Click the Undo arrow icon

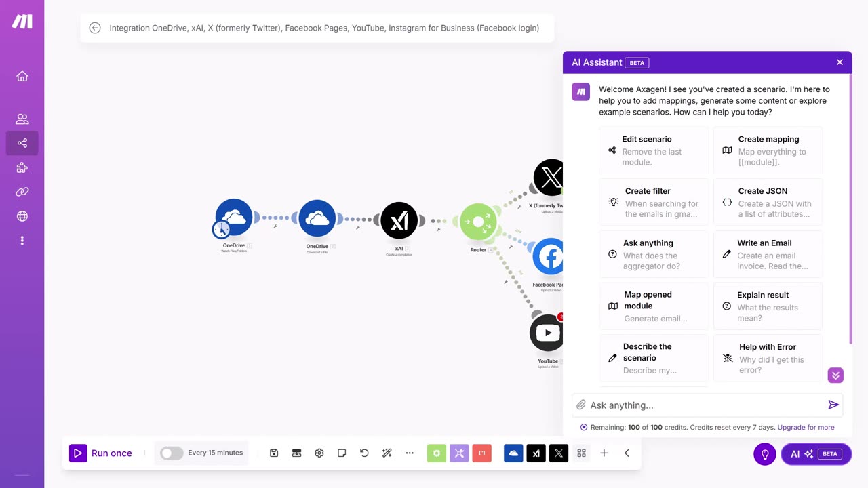coord(364,453)
